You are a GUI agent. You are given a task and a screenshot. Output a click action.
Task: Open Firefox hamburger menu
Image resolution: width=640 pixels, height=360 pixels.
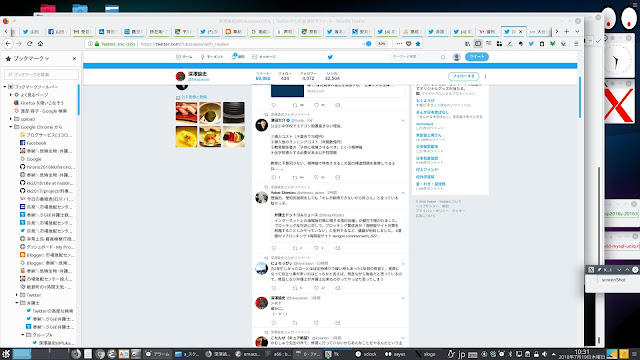click(576, 43)
